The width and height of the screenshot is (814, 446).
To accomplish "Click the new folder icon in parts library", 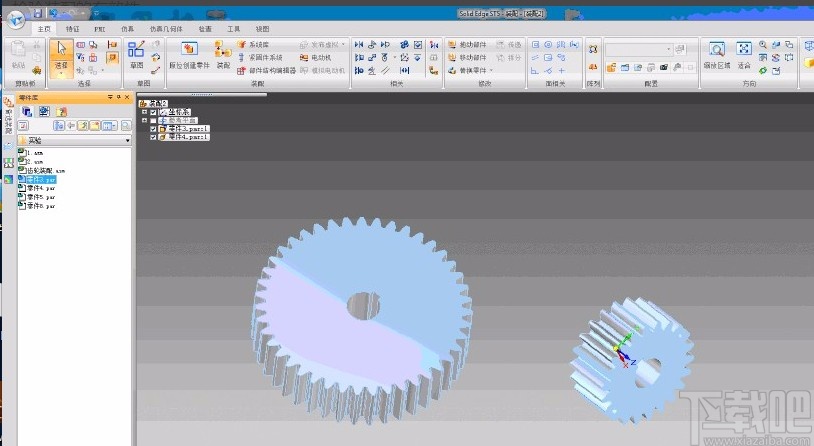I will 95,126.
